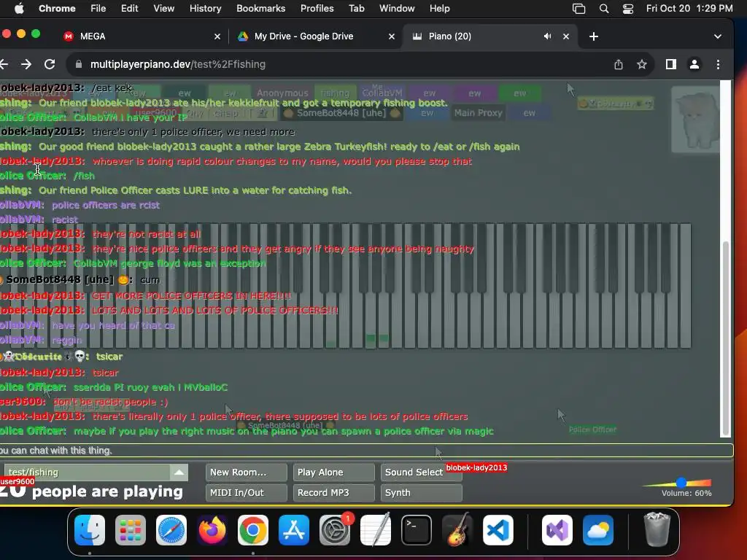Go back to the previous page
Image resolution: width=747 pixels, height=560 pixels.
[4, 64]
